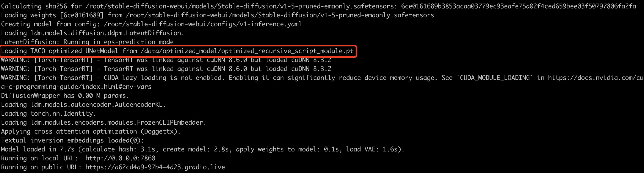Click the 'a-c-programming-guide/index.html#env-vars' text

[76, 87]
